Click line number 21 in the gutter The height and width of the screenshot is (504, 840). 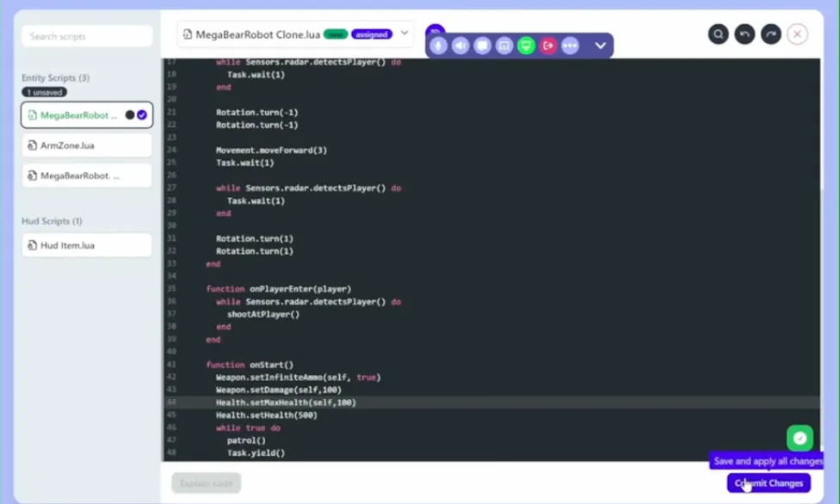[171, 112]
